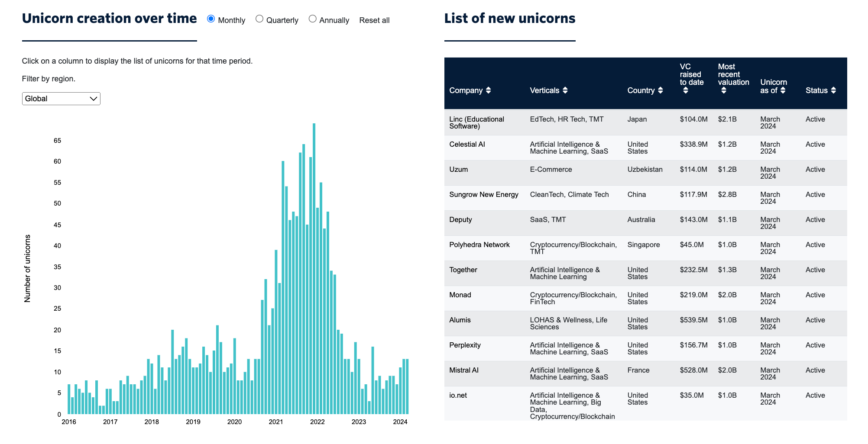Viewport: 868px width, 444px height.
Task: Click the 'Deputy' company cell
Action: click(460, 220)
